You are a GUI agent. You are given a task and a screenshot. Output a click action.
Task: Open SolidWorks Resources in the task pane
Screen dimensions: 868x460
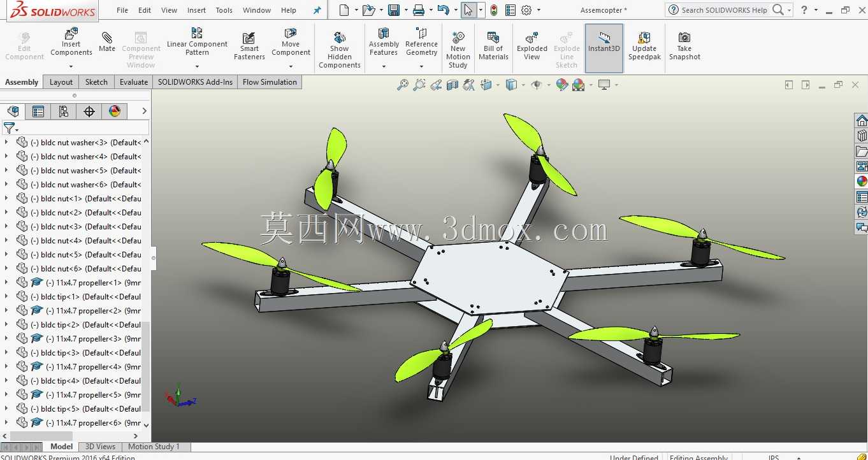862,121
